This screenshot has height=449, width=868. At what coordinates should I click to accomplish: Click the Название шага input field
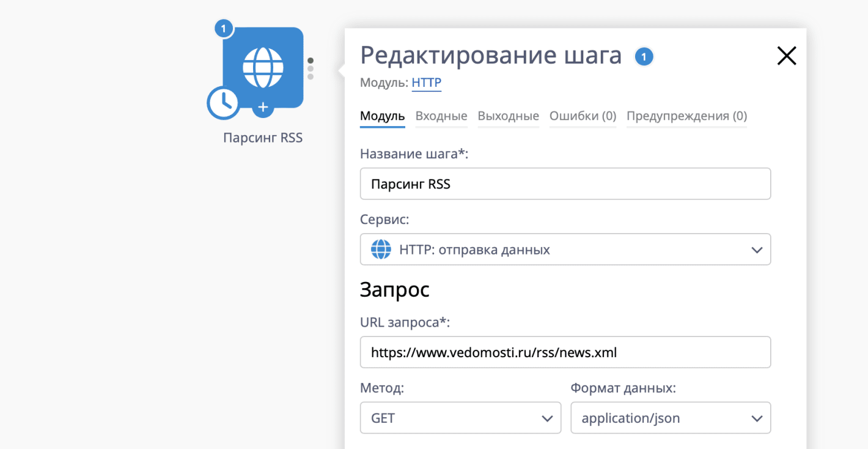click(565, 184)
